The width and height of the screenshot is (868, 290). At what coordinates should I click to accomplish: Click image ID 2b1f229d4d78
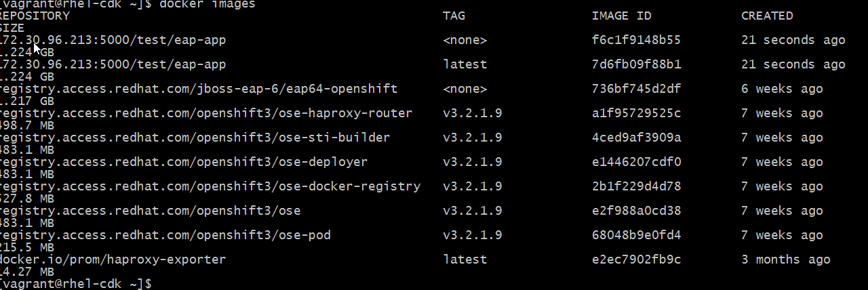[x=636, y=186]
